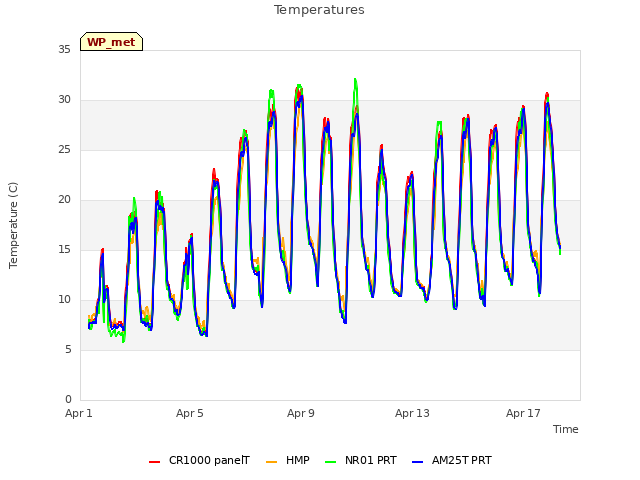640x480 pixels.
Task: Click the 25 y-axis tick label
Action: click(64, 149)
